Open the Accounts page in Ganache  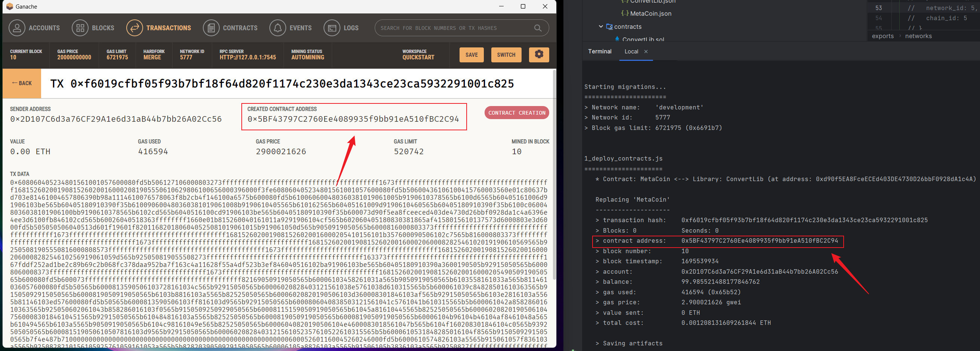(34, 28)
